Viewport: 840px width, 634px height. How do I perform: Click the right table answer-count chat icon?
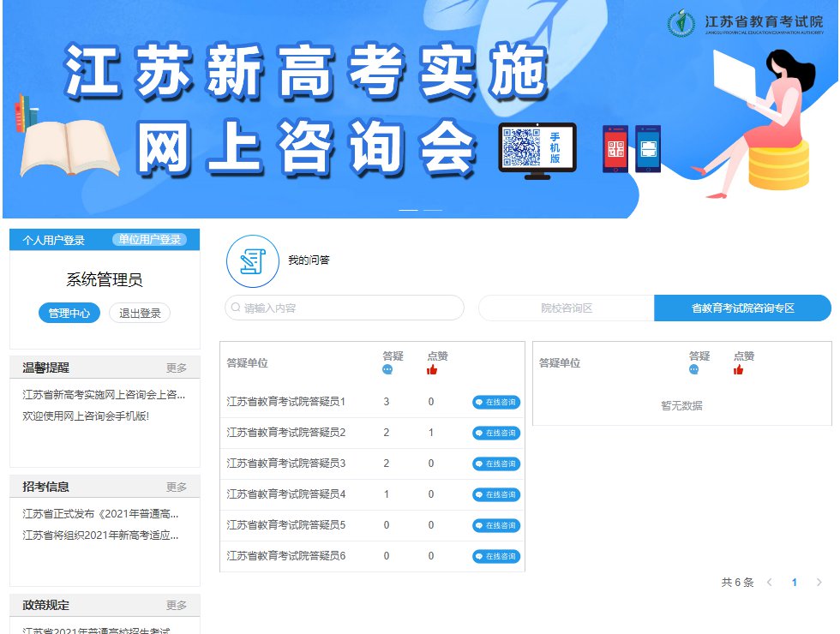point(693,370)
